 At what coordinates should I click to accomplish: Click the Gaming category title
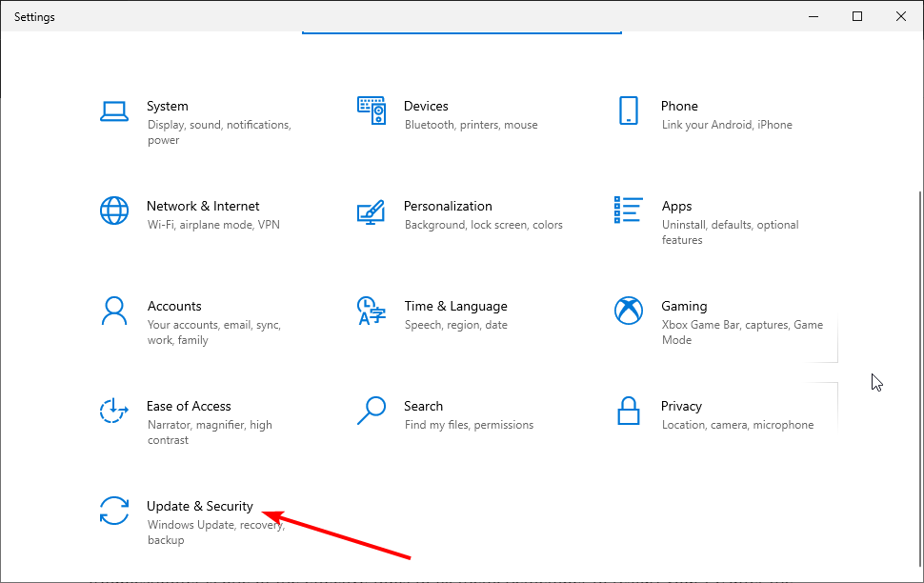point(684,306)
